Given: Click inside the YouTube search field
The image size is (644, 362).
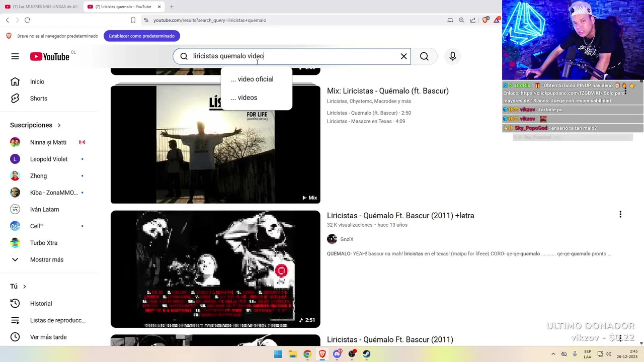Looking at the screenshot, I should tap(292, 56).
